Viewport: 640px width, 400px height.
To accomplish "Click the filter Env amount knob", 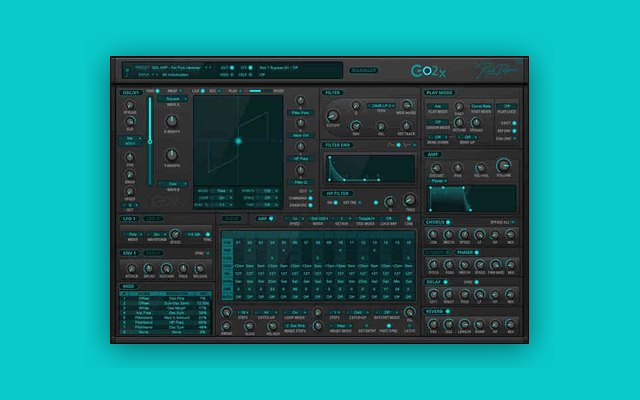I will [x=356, y=126].
